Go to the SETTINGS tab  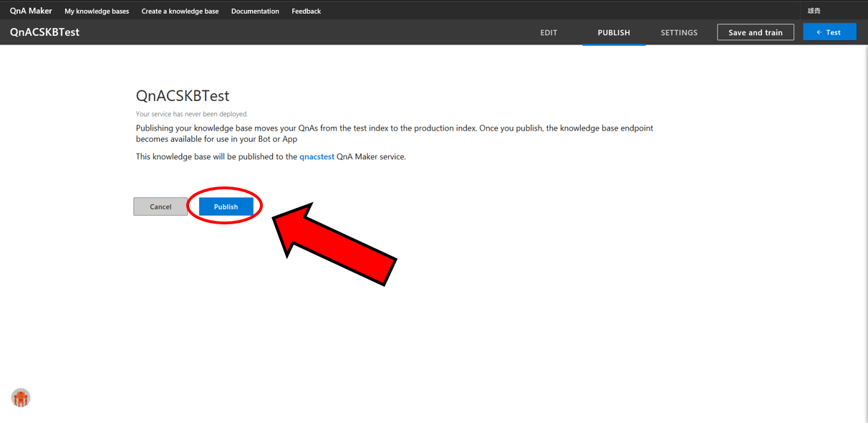point(679,32)
